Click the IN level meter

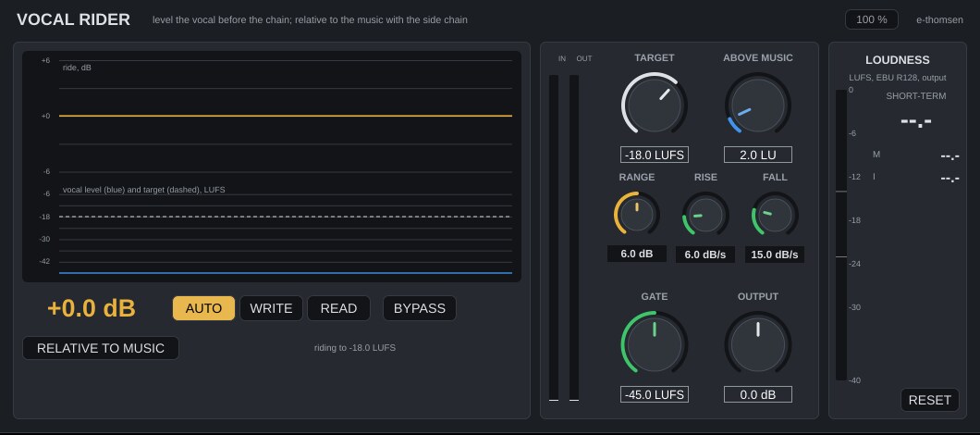(x=554, y=238)
